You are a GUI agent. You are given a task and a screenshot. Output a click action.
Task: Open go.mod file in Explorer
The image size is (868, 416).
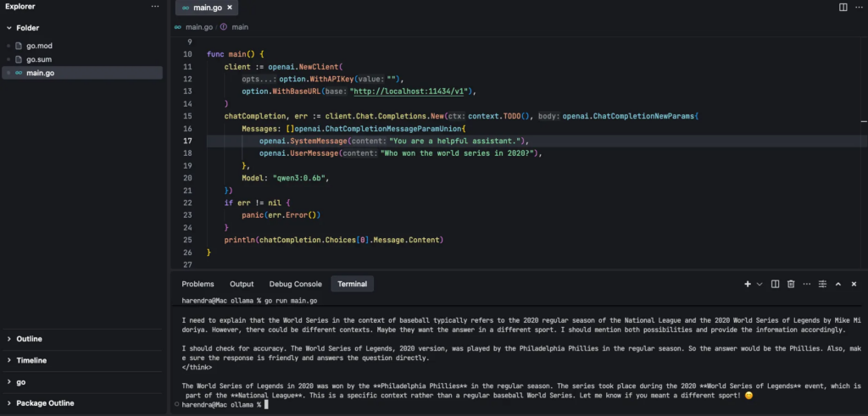click(x=39, y=46)
